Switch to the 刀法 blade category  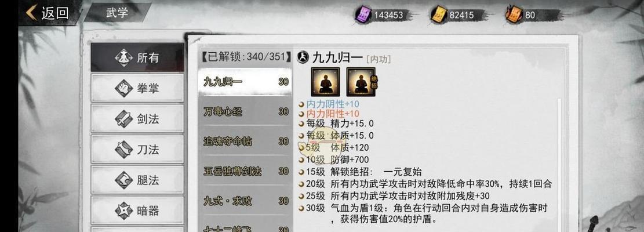click(x=137, y=150)
